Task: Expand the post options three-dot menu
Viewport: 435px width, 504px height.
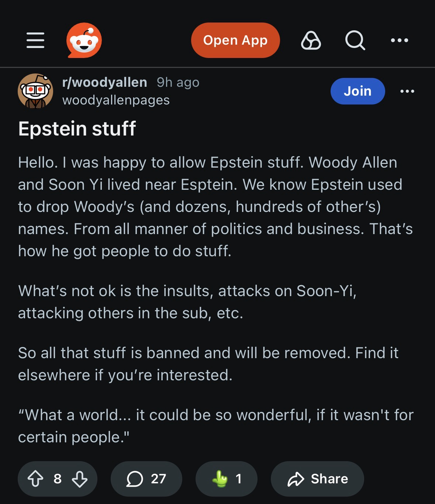Action: pos(407,91)
